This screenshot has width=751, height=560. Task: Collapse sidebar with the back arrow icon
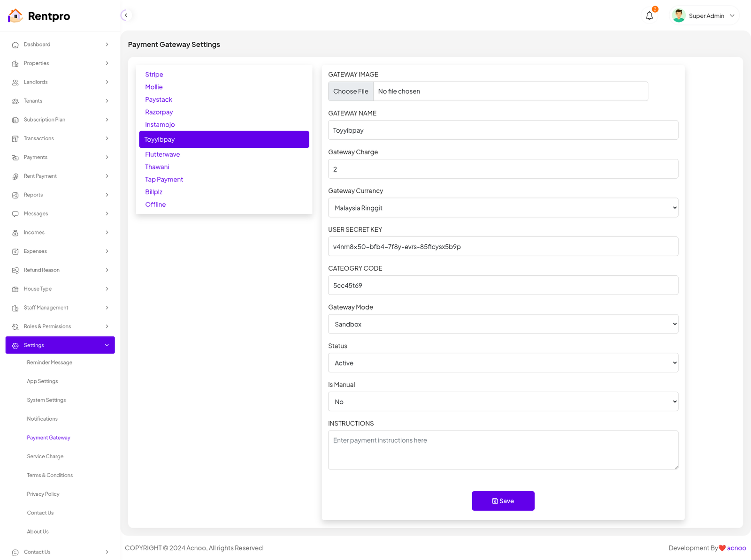point(126,15)
